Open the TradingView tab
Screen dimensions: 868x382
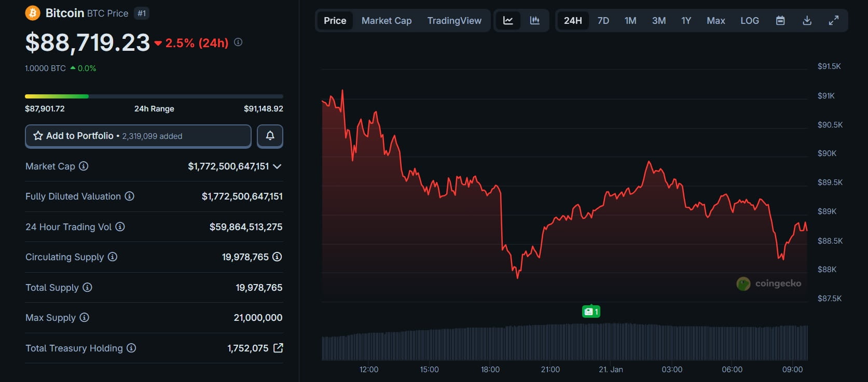[x=454, y=21]
